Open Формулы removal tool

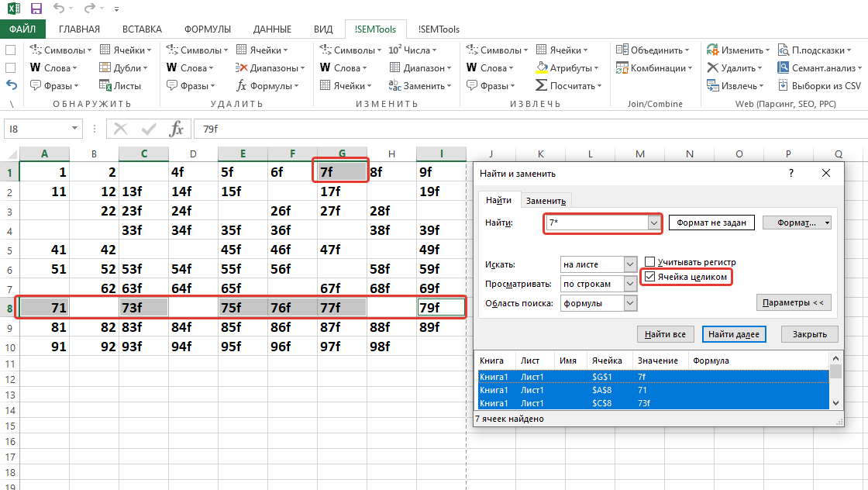pyautogui.click(x=267, y=86)
